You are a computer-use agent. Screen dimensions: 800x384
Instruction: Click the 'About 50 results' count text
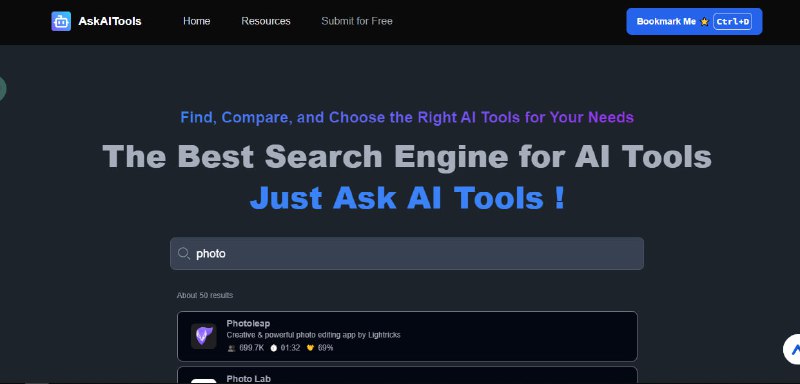coord(205,295)
